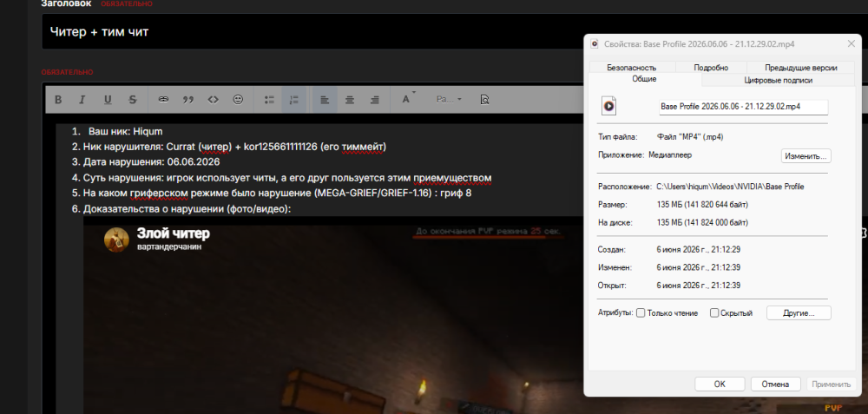Screen dimensions: 868x414
Task: Click the on-disk value '135 МБ (141 824 000 байт)'
Action: (x=702, y=223)
